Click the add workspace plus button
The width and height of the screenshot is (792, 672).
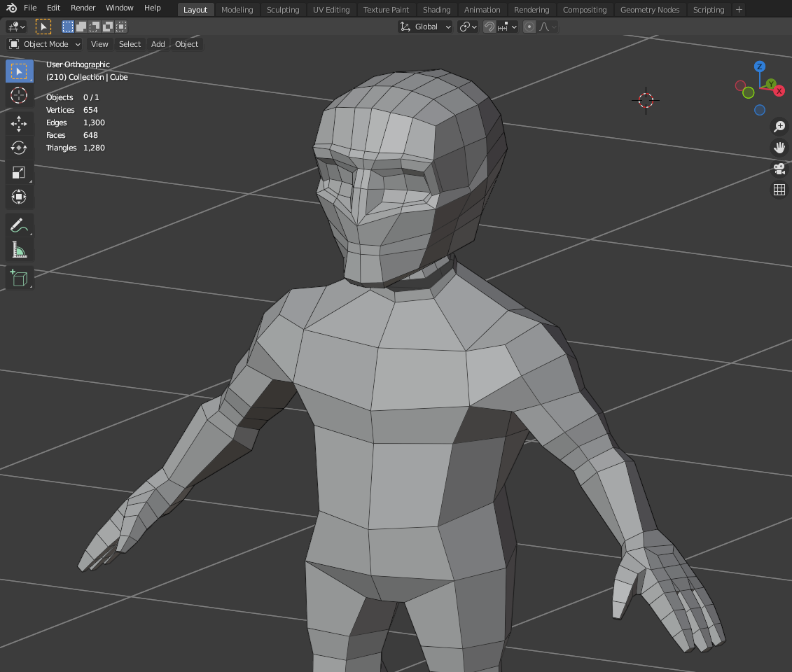click(x=739, y=10)
